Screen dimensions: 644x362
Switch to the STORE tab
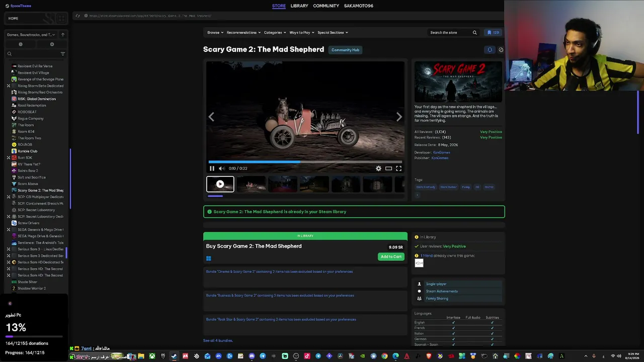click(279, 6)
